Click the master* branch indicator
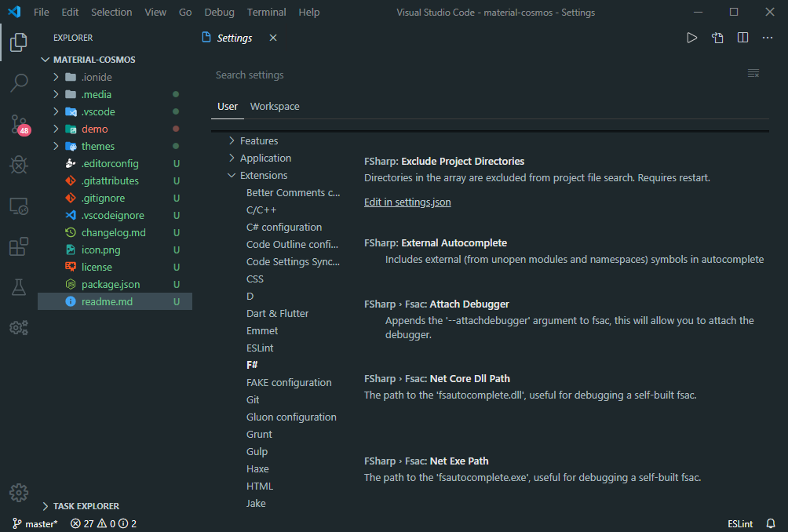 click(x=35, y=523)
